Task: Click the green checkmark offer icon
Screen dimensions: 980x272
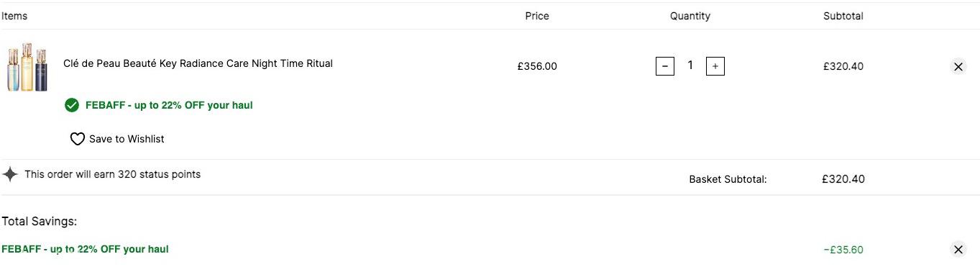Action: click(x=71, y=105)
